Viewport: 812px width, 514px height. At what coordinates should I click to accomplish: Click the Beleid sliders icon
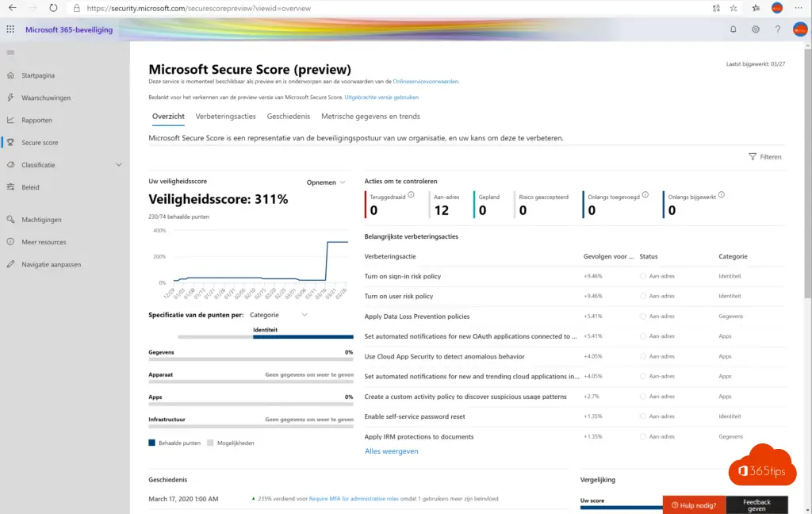pyautogui.click(x=10, y=187)
